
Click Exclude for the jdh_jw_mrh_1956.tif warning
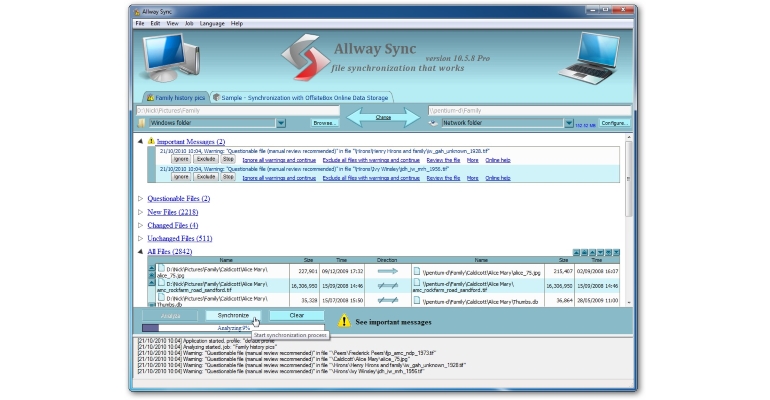[x=206, y=177]
